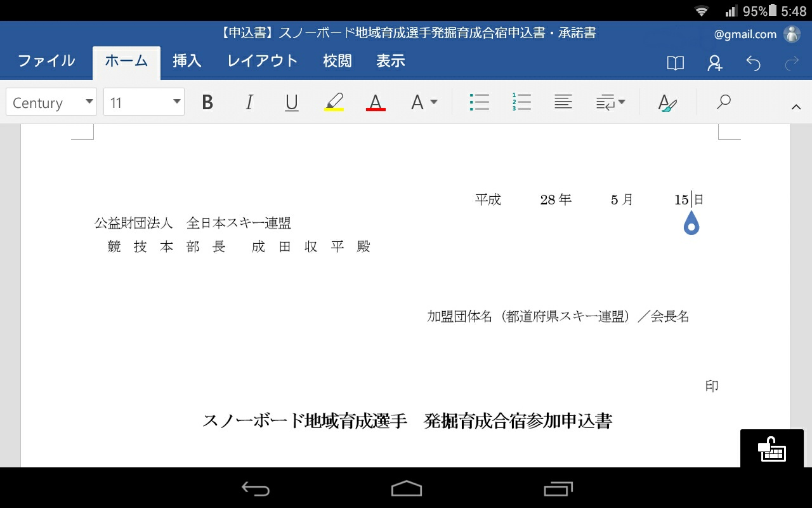The height and width of the screenshot is (508, 812).
Task: Apply yellow text highlight color
Action: [x=334, y=102]
